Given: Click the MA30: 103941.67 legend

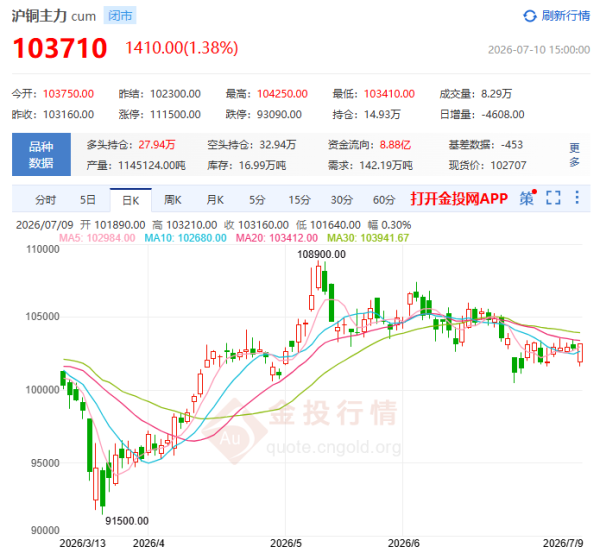Looking at the screenshot, I should click(368, 238).
